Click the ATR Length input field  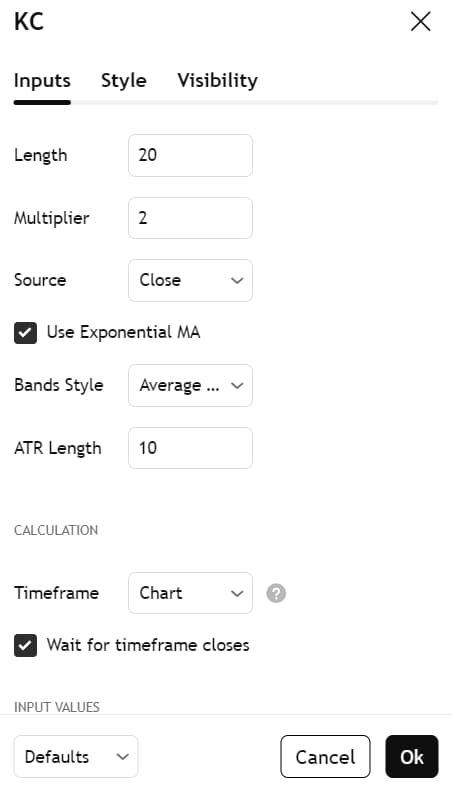190,448
